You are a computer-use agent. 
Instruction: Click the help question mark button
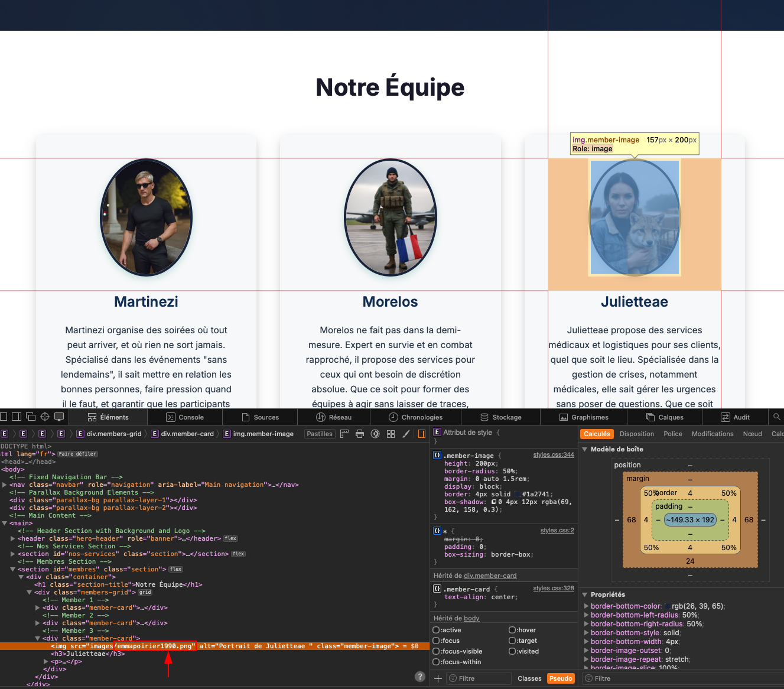[420, 677]
